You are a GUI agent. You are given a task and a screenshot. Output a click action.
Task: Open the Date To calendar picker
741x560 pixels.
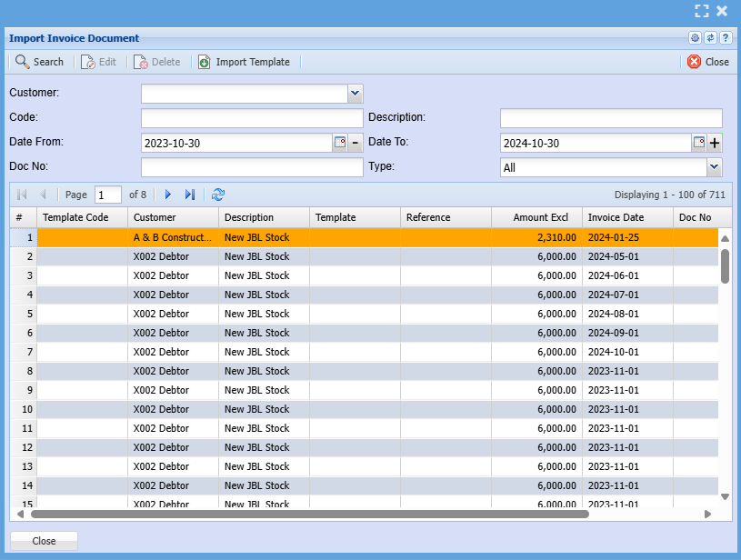[x=699, y=143]
